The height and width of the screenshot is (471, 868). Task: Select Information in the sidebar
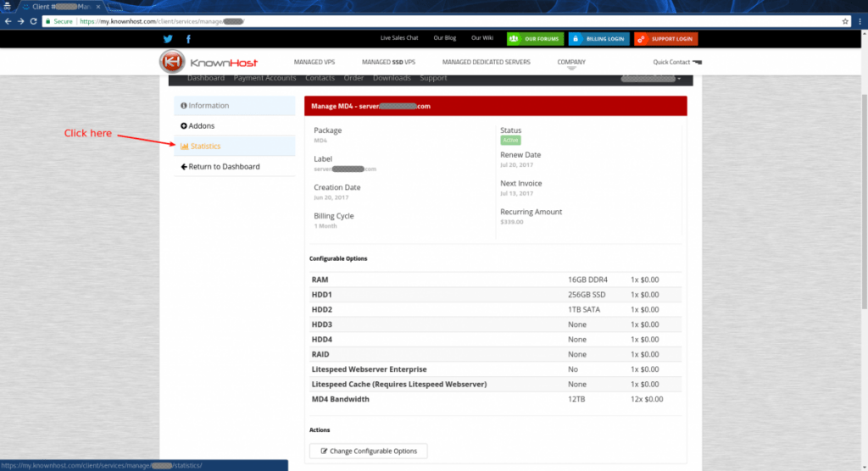tap(235, 106)
